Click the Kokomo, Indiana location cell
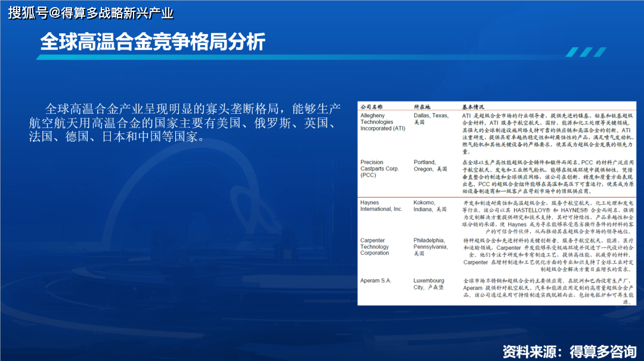644x361 pixels. [429, 206]
